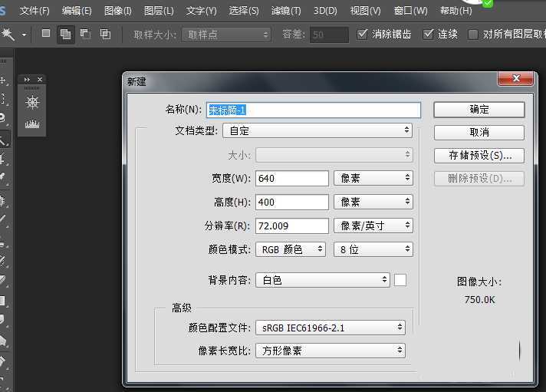The height and width of the screenshot is (392, 546).
Task: Click the 确定 button
Action: pos(479,110)
